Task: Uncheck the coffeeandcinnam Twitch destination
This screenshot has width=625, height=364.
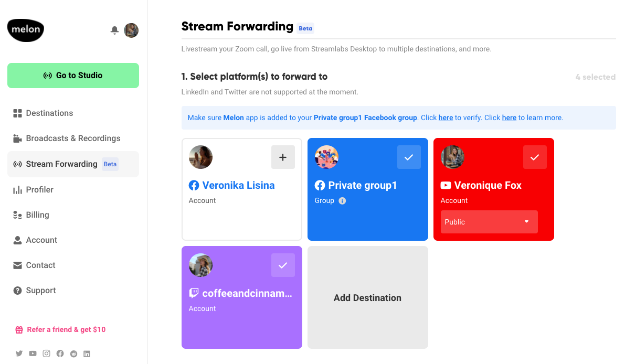Action: (283, 265)
